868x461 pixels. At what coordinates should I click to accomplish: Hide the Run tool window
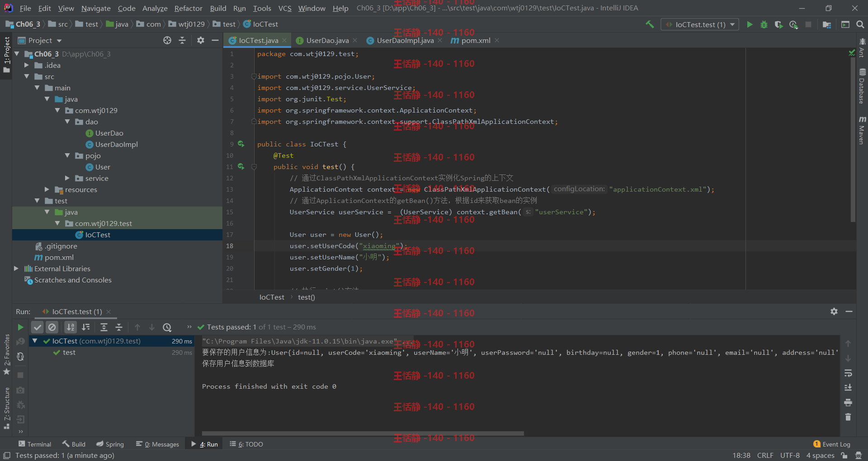(849, 311)
